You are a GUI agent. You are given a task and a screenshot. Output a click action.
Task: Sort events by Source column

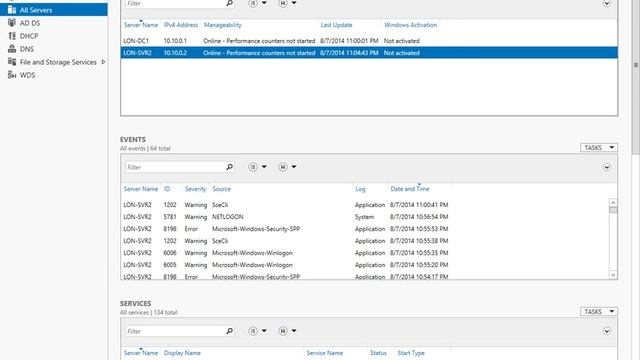coord(222,189)
